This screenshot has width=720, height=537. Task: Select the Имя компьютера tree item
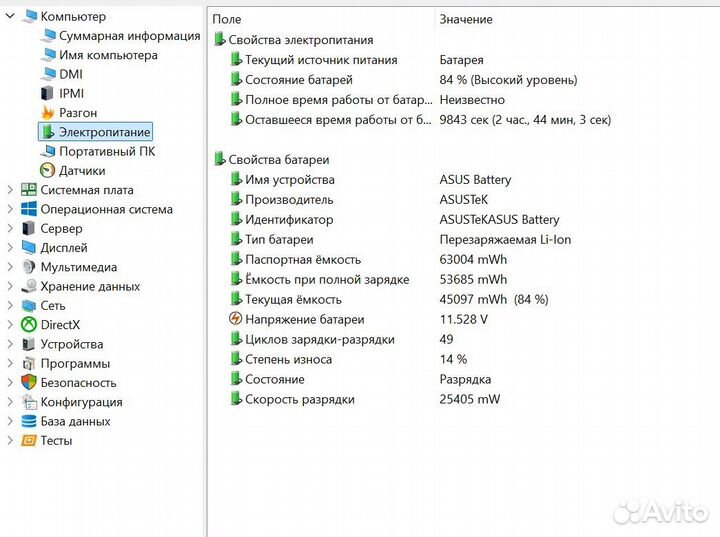[x=108, y=55]
